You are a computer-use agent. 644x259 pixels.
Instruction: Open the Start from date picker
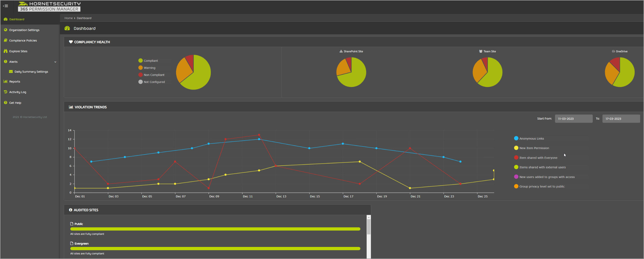(x=573, y=119)
